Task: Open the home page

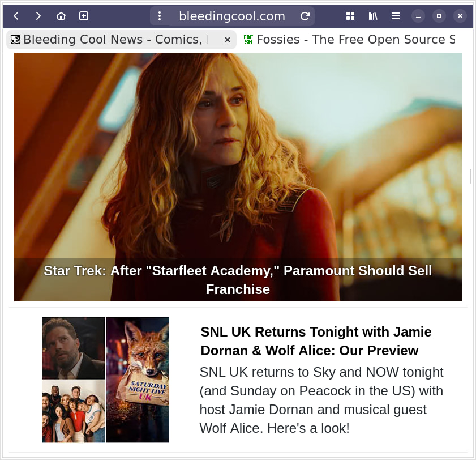Action: click(61, 16)
